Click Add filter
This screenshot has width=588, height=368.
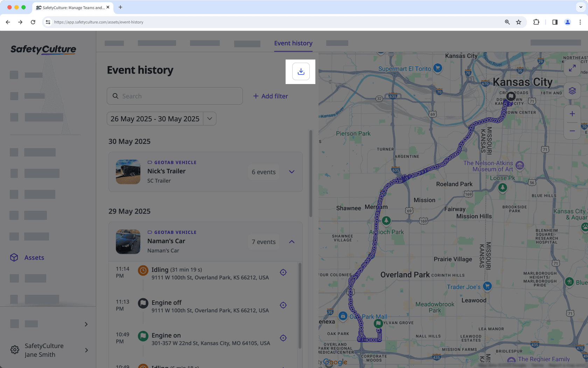(270, 96)
